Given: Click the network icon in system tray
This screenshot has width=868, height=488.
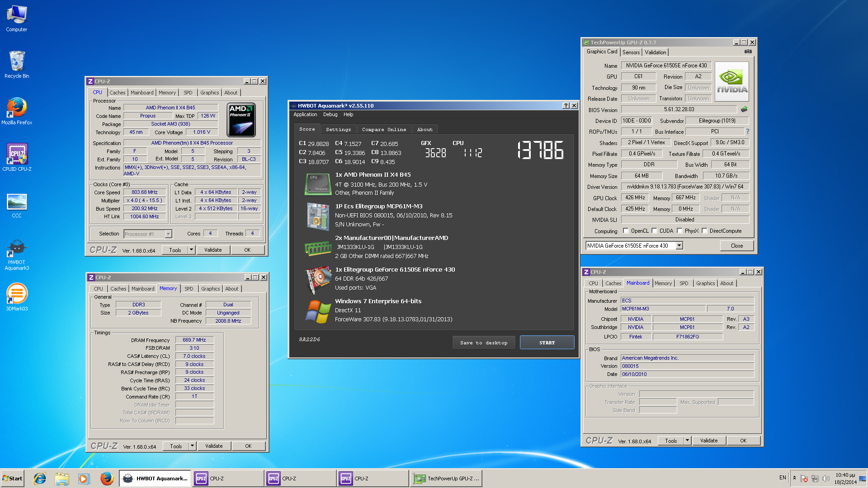Looking at the screenshot, I should (x=815, y=479).
